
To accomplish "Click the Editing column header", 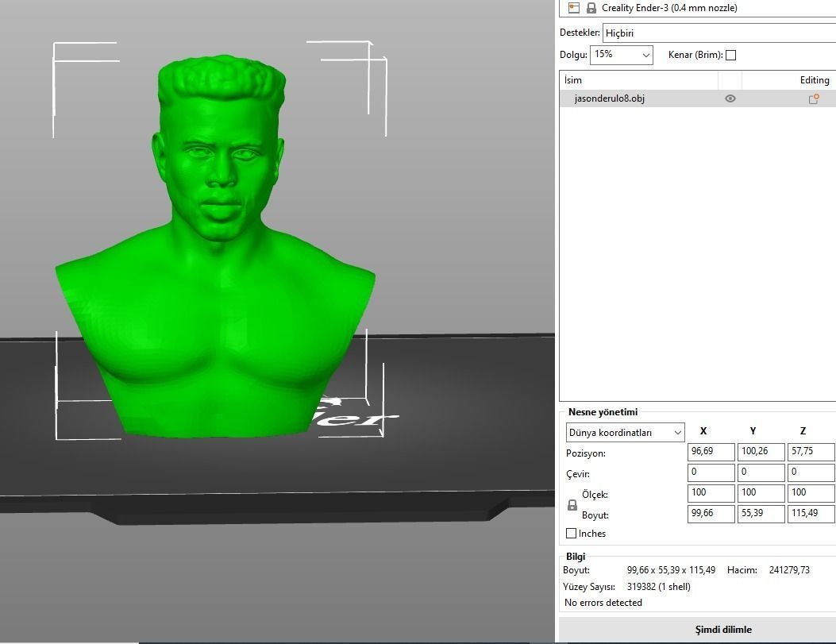I will (x=815, y=79).
